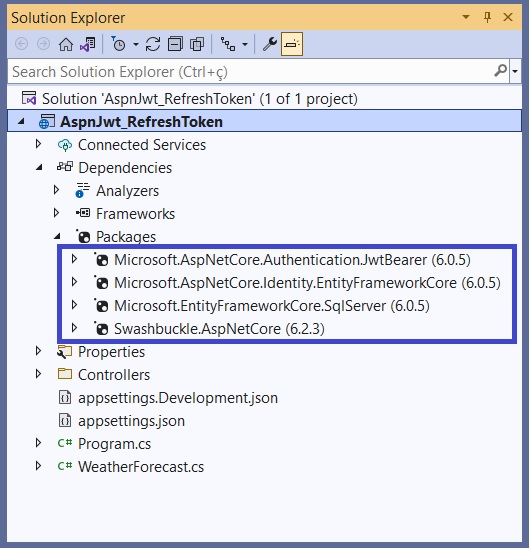The height and width of the screenshot is (548, 530).
Task: Open Properties wrench icon
Action: click(x=270, y=44)
